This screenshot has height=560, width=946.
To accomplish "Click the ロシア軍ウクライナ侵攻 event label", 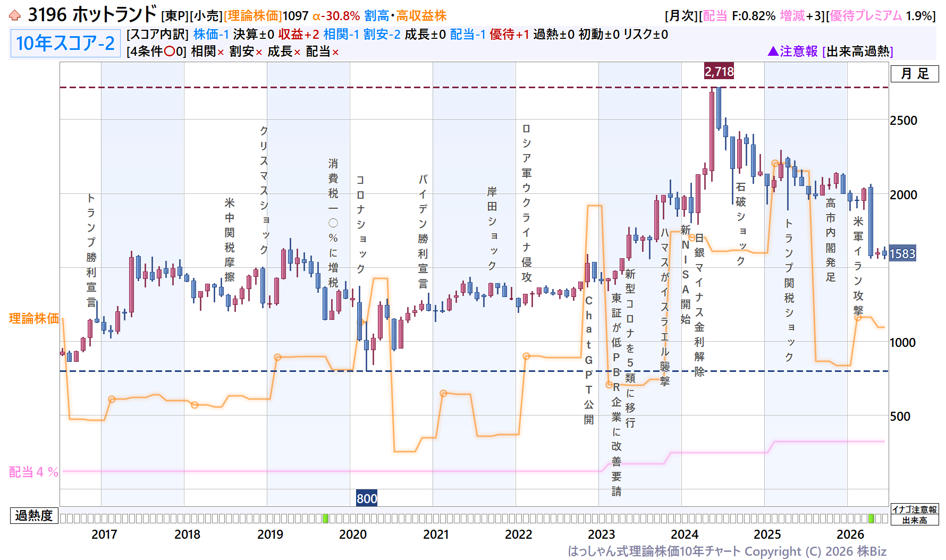I will coord(527,202).
